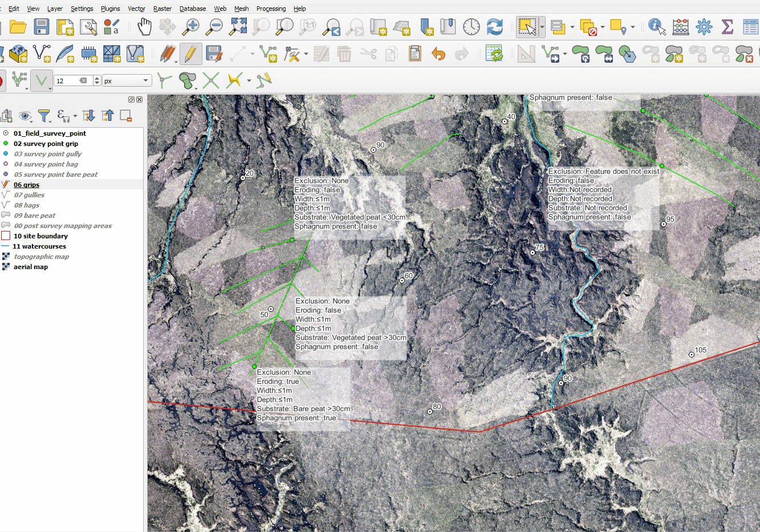Viewport: 760px width, 532px height.
Task: Open the attribute table icon
Action: pyautogui.click(x=750, y=26)
